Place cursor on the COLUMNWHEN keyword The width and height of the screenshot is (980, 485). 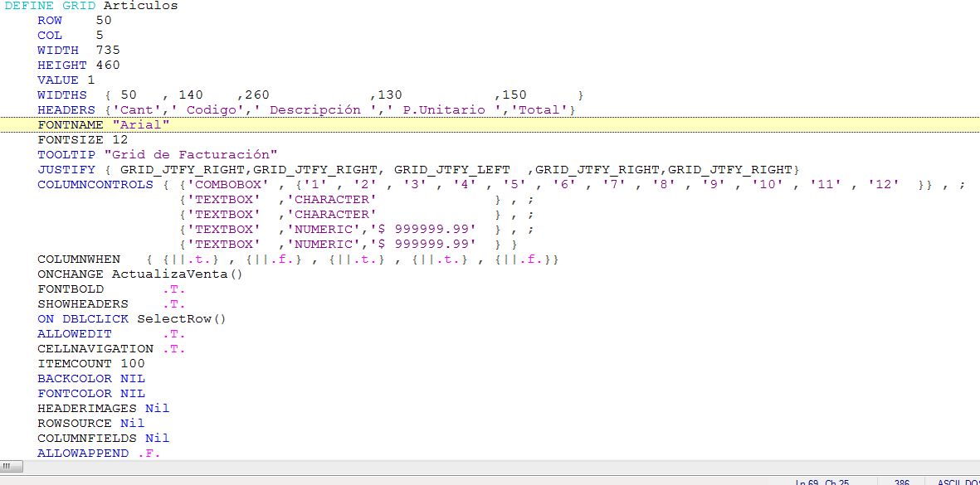78,259
